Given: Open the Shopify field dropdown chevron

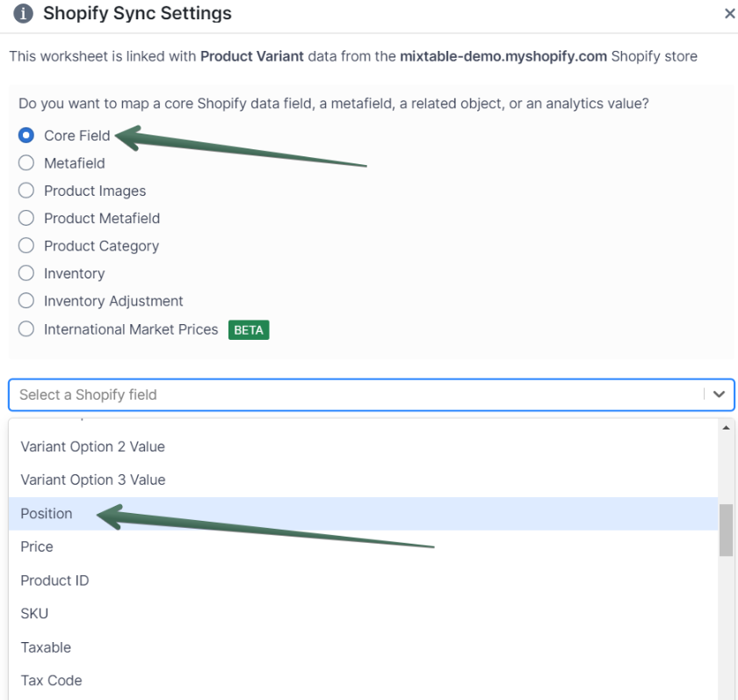Looking at the screenshot, I should pyautogui.click(x=719, y=395).
